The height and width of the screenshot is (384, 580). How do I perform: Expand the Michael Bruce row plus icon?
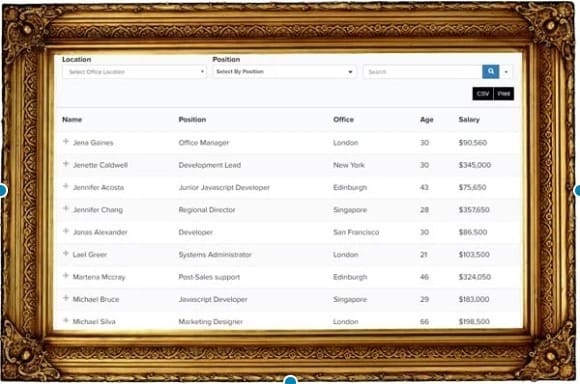coord(66,298)
